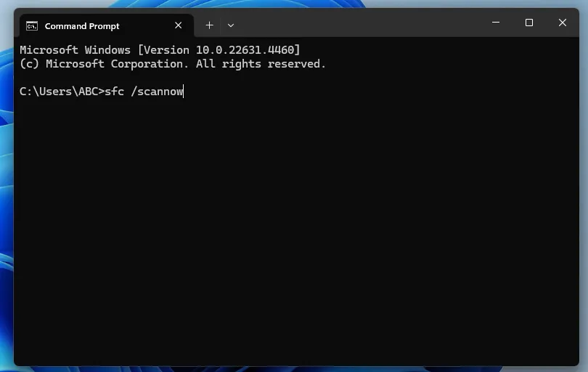The width and height of the screenshot is (588, 372).
Task: Click the Command Prompt tab icon
Action: tap(32, 26)
